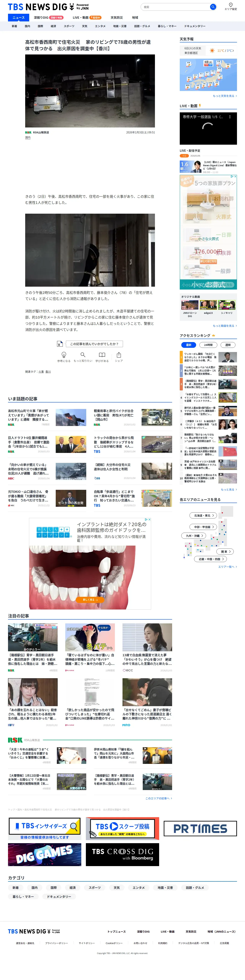Image resolution: width=245 pixels, height=980 pixels.
Task: Open the エンタメ sub-navigation item
Action: (x=100, y=26)
